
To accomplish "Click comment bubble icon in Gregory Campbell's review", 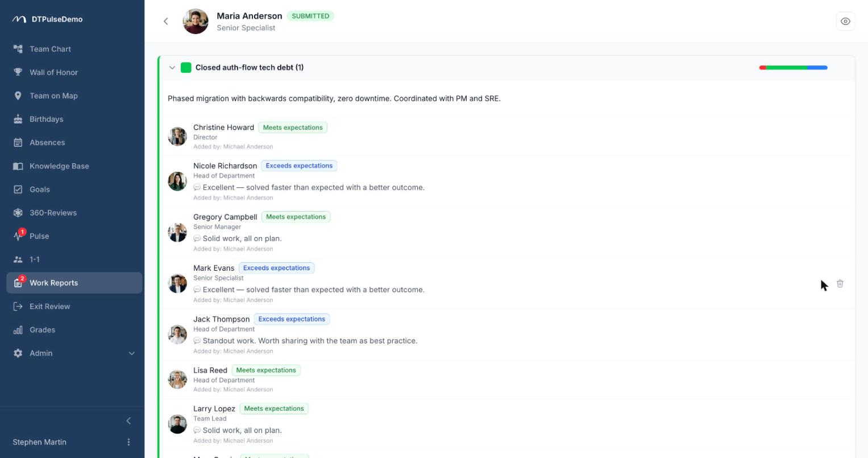I will point(197,239).
